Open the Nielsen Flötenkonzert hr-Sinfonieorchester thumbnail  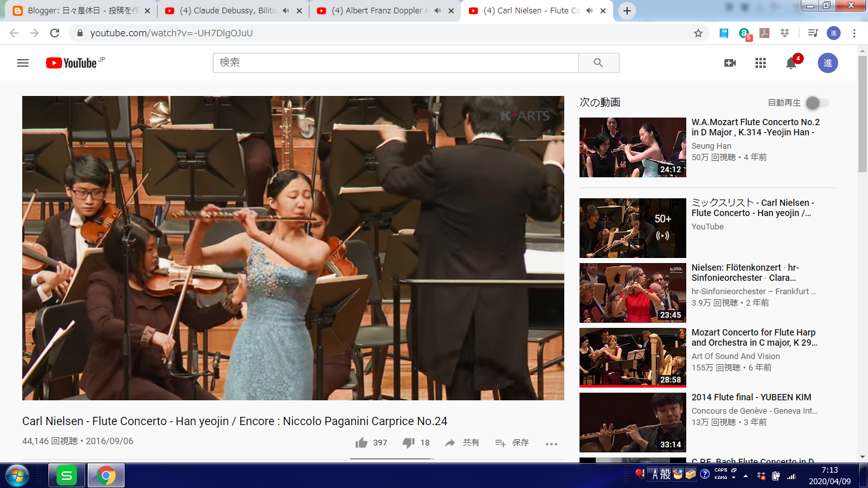[633, 293]
